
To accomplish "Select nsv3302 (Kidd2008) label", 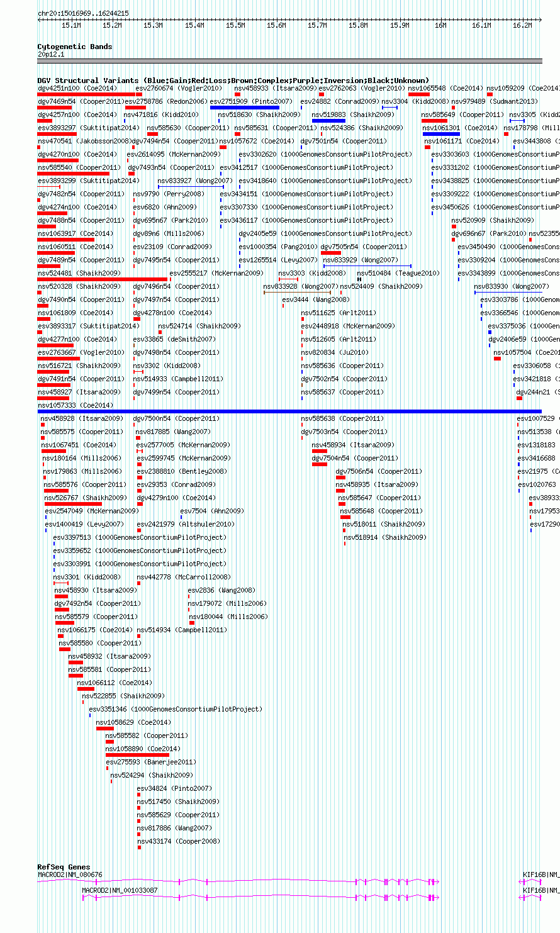I will pos(167,366).
